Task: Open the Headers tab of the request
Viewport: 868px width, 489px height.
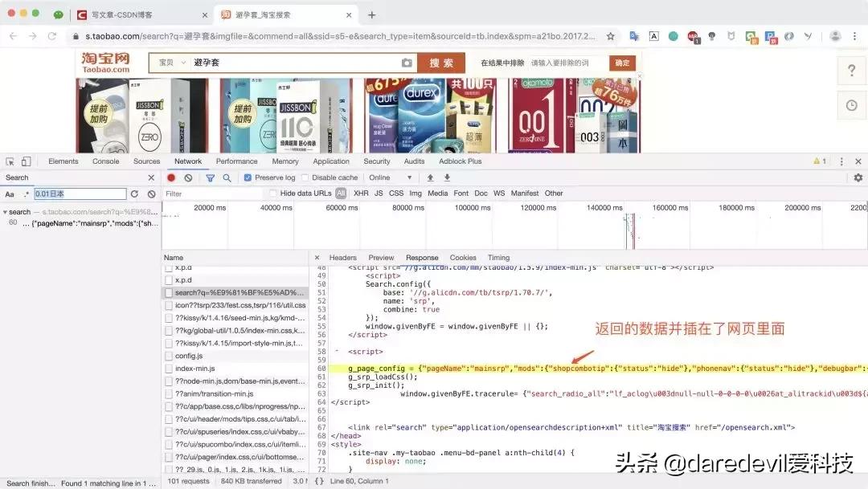Action: click(343, 258)
